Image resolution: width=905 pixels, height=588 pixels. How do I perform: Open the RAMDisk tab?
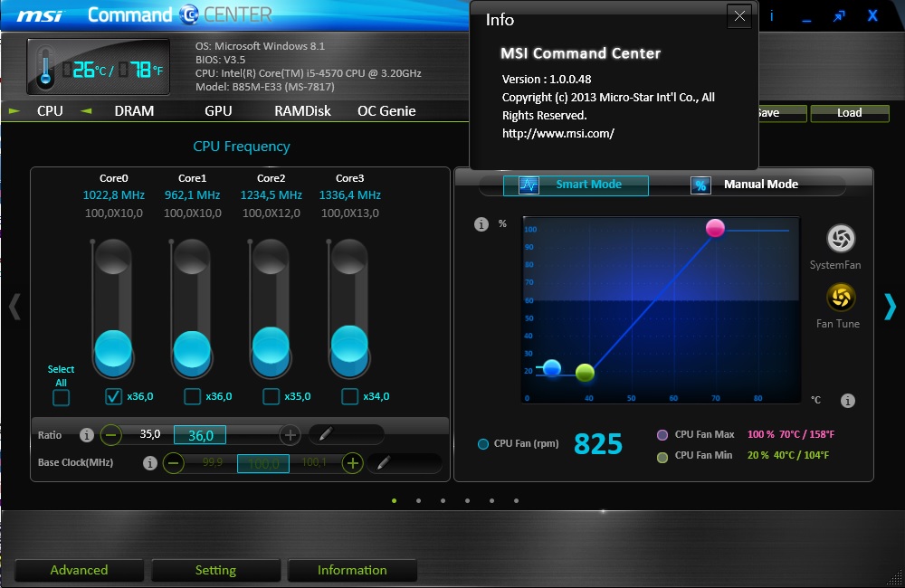[302, 110]
